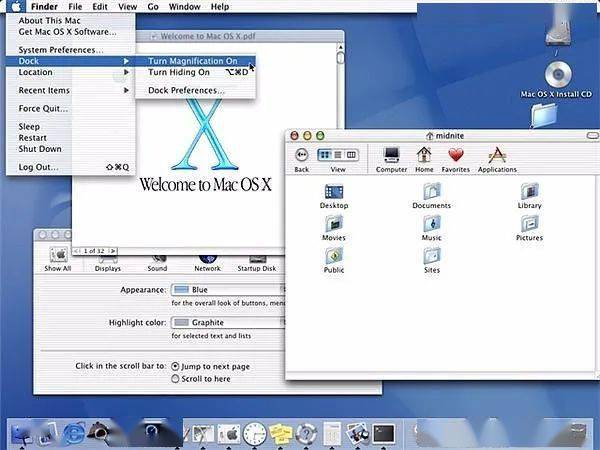Viewport: 600px width, 450px height.
Task: Expand the Recent Items submenu
Action: click(70, 90)
